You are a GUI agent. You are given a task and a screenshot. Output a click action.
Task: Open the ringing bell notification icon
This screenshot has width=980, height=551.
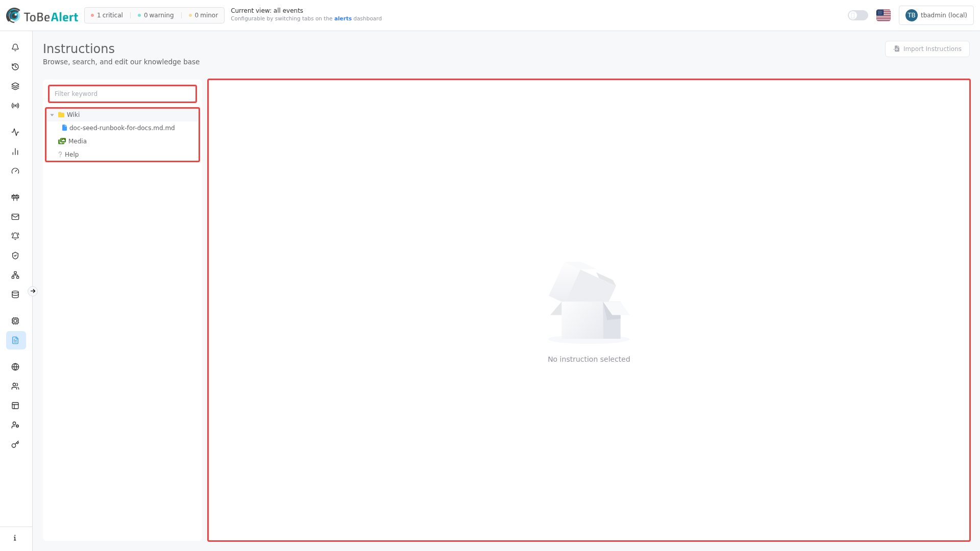pos(15,236)
